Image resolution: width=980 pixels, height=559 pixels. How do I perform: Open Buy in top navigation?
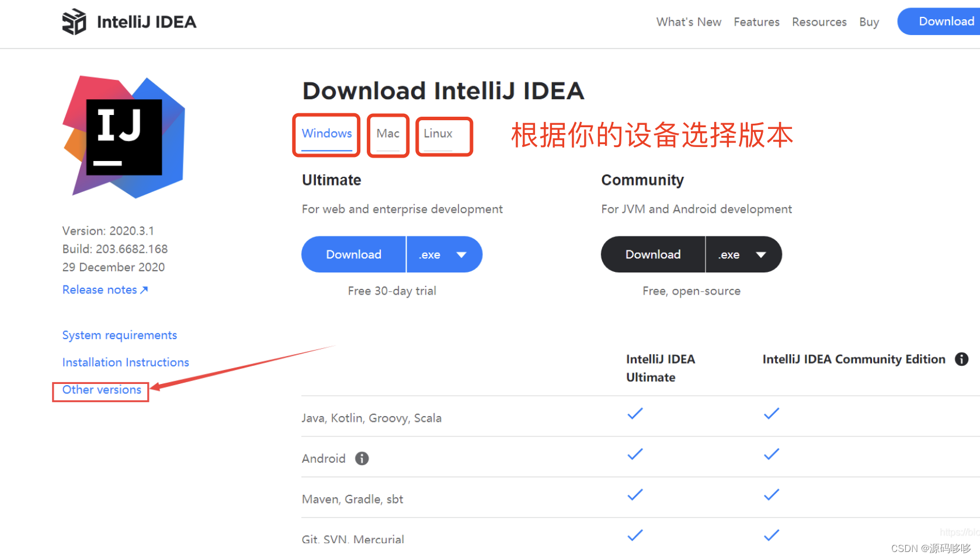click(x=869, y=22)
